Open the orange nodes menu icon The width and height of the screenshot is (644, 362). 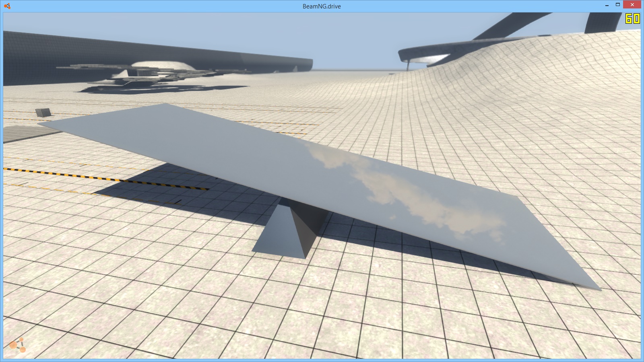(x=17, y=345)
